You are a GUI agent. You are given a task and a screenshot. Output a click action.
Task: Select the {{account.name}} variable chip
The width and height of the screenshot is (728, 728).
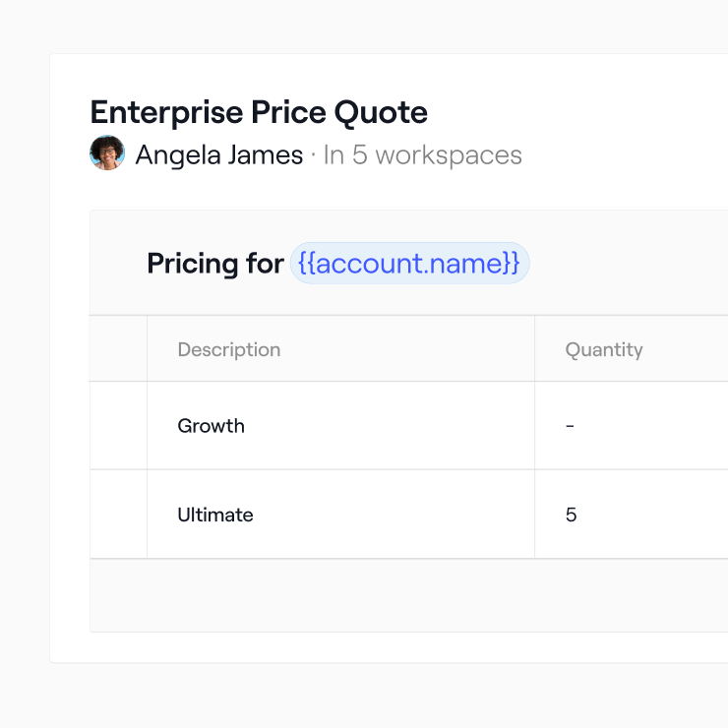point(409,264)
